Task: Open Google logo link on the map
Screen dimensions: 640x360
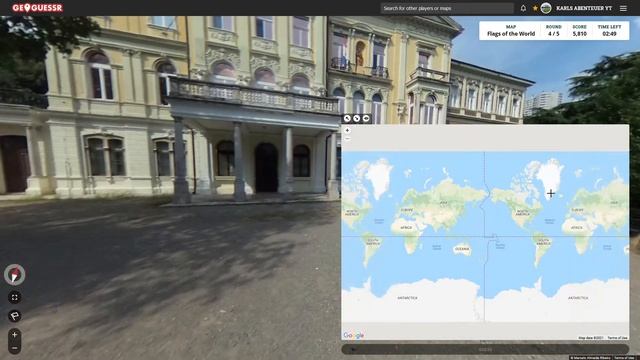Action: [x=353, y=335]
